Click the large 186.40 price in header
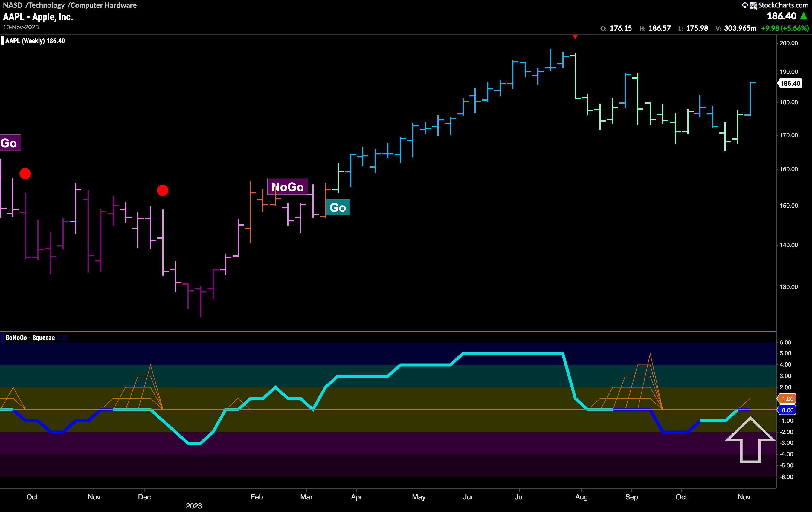812x512 pixels. (x=781, y=16)
